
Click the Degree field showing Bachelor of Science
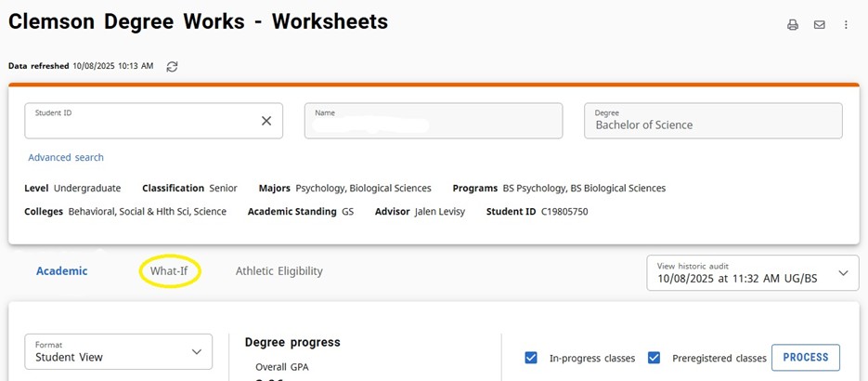tap(712, 121)
